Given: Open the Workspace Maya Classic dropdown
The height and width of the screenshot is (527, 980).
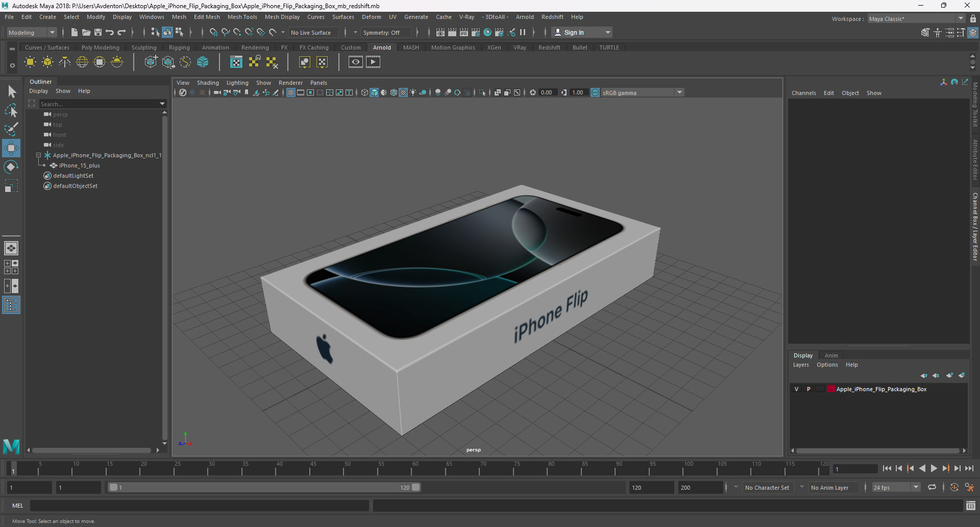Looking at the screenshot, I should pos(916,19).
